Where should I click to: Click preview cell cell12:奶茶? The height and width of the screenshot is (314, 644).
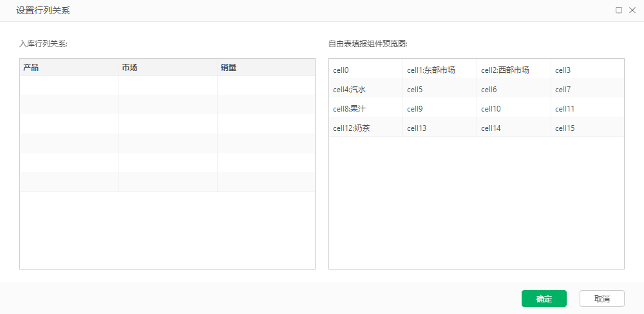coord(366,128)
